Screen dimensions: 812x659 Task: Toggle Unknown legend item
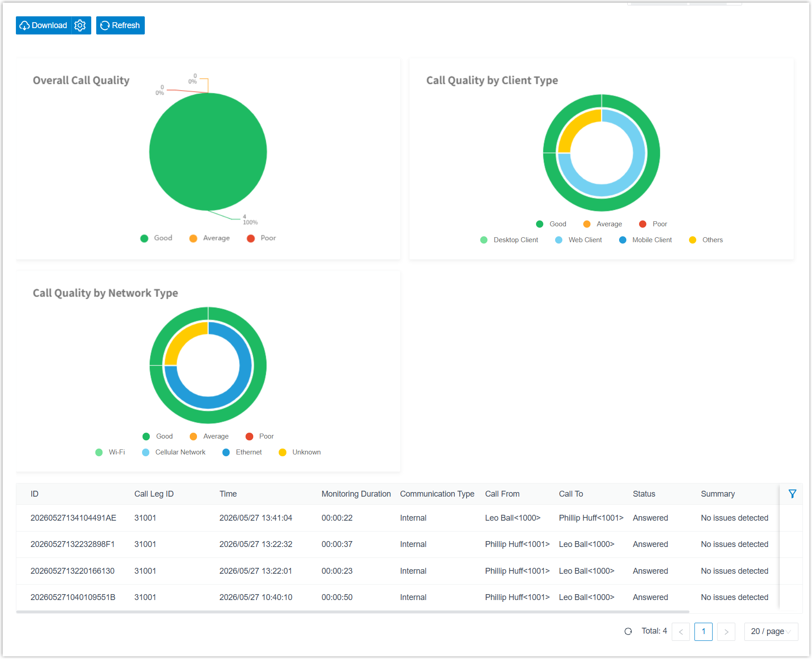tap(300, 452)
